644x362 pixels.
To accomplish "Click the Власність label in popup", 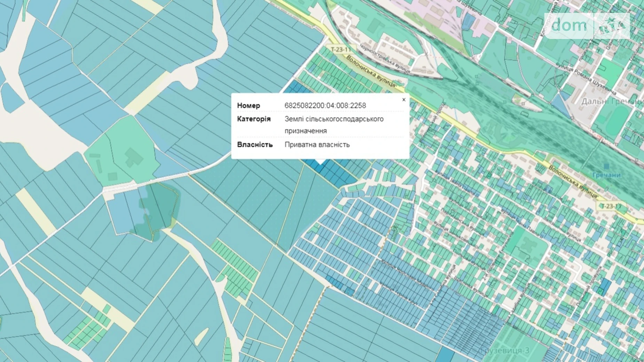I will click(254, 145).
